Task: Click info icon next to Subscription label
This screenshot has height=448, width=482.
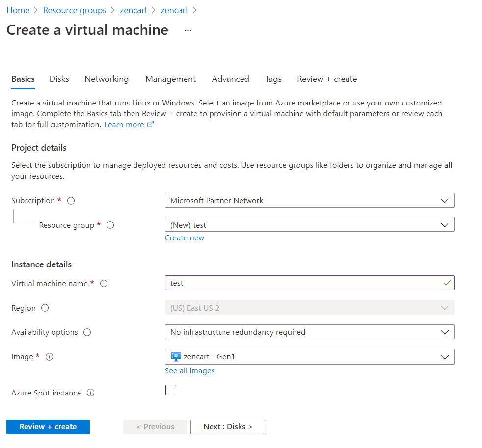Action: (x=71, y=201)
